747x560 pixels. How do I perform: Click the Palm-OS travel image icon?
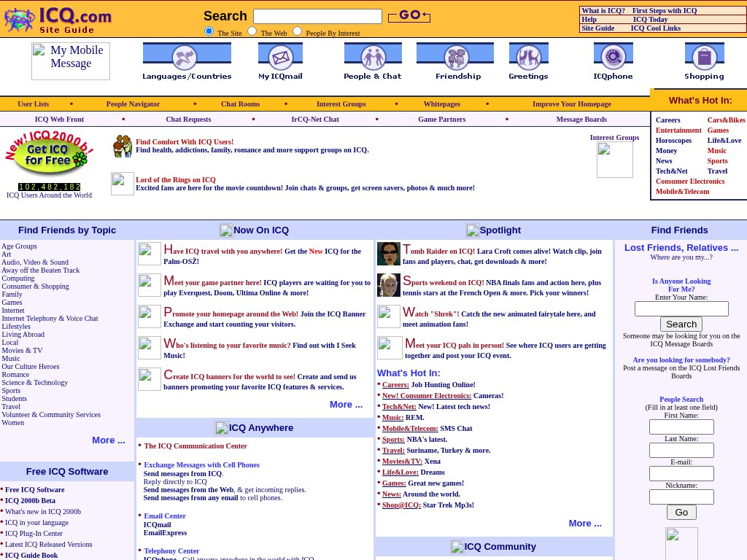point(150,254)
